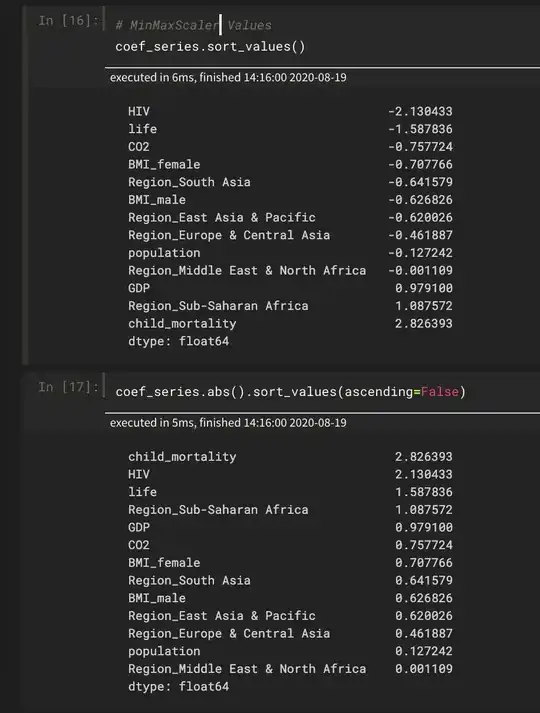This screenshot has height=713, width=540.
Task: Click the -0.461887 value
Action: (x=420, y=235)
